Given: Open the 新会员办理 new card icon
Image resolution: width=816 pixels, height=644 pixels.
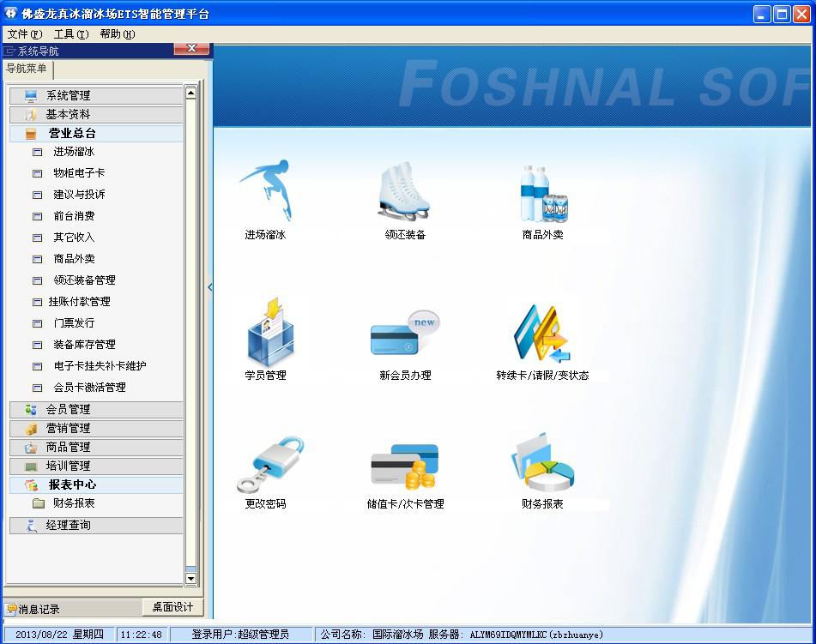Looking at the screenshot, I should [405, 333].
